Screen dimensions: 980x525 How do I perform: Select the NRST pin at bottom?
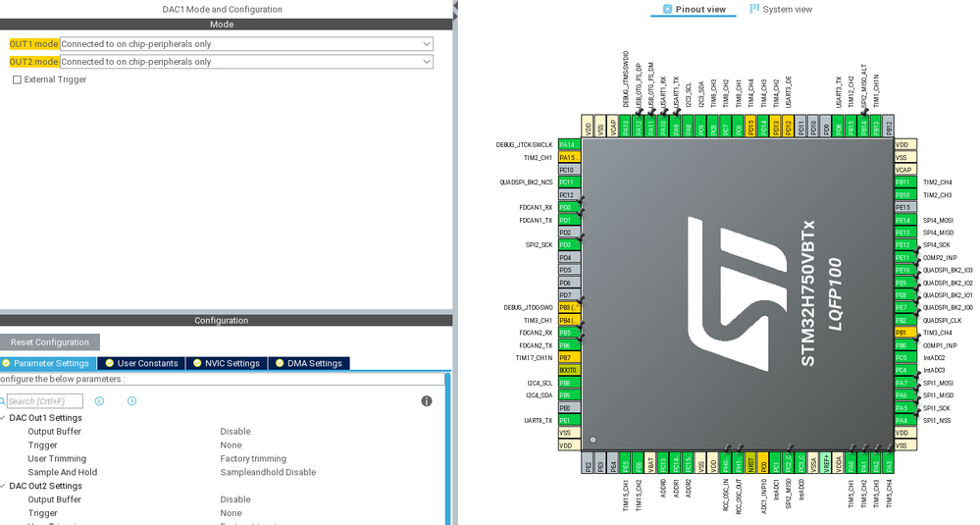pos(750,462)
